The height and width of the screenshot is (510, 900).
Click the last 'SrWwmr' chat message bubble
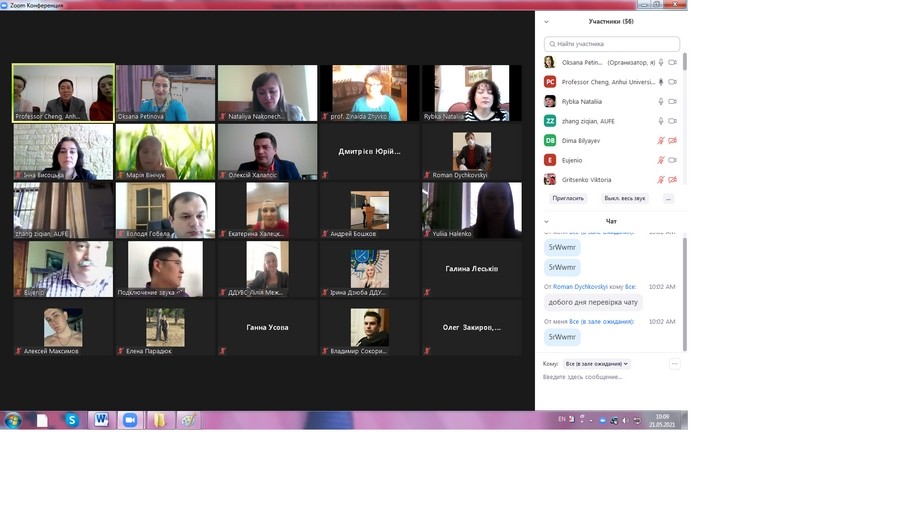coord(562,337)
